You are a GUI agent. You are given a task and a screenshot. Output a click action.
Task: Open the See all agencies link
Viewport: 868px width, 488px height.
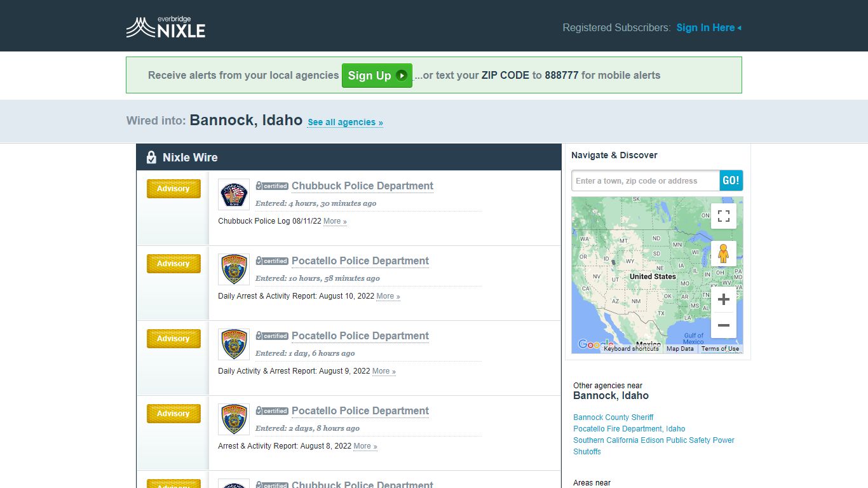pos(345,122)
